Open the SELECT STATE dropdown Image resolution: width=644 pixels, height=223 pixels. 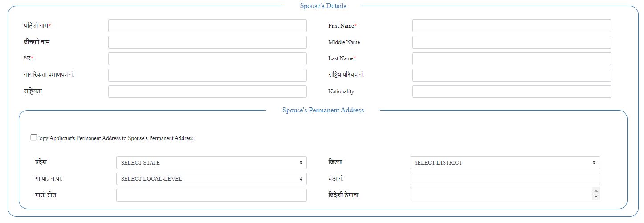211,163
